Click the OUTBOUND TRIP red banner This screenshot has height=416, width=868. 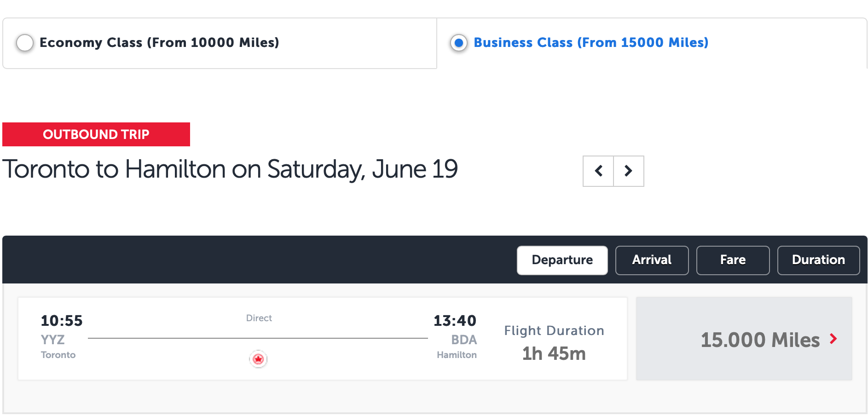point(96,134)
